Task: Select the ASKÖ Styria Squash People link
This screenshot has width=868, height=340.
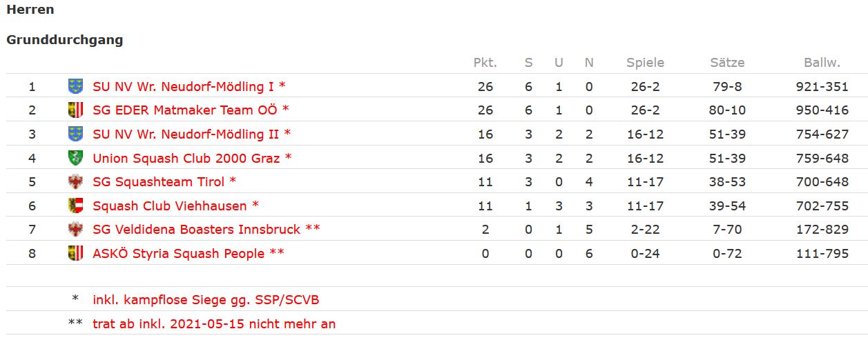Action: tap(179, 253)
